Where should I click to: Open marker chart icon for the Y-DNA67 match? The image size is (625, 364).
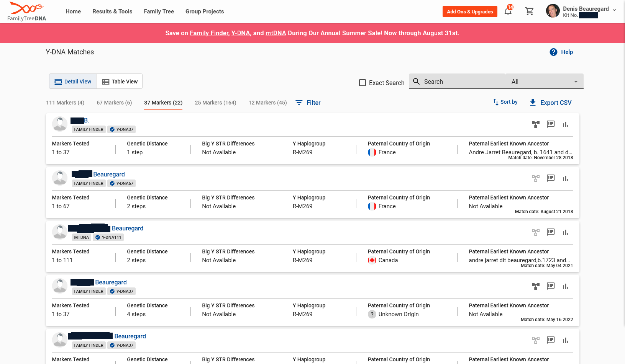[x=566, y=178]
